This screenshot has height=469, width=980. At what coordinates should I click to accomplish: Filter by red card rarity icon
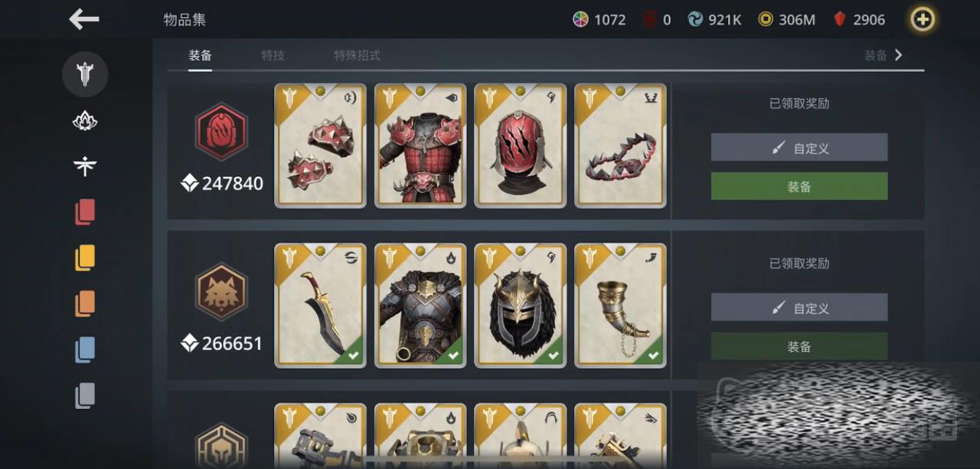[x=85, y=212]
